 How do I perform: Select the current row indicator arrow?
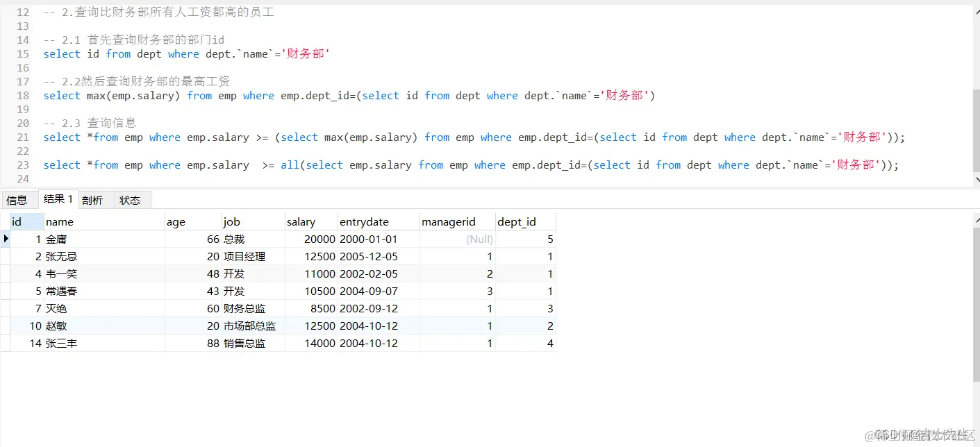pyautogui.click(x=6, y=239)
